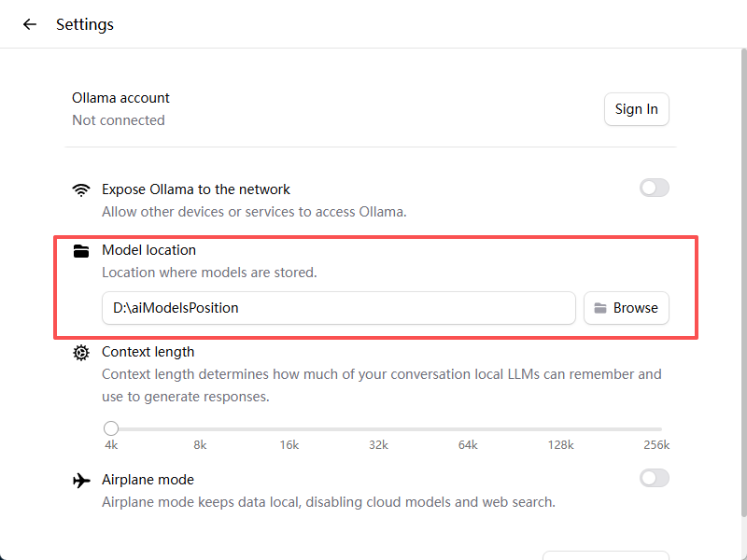
Task: Click the Wi-Fi icon beside Expose Ollama
Action: (x=81, y=189)
